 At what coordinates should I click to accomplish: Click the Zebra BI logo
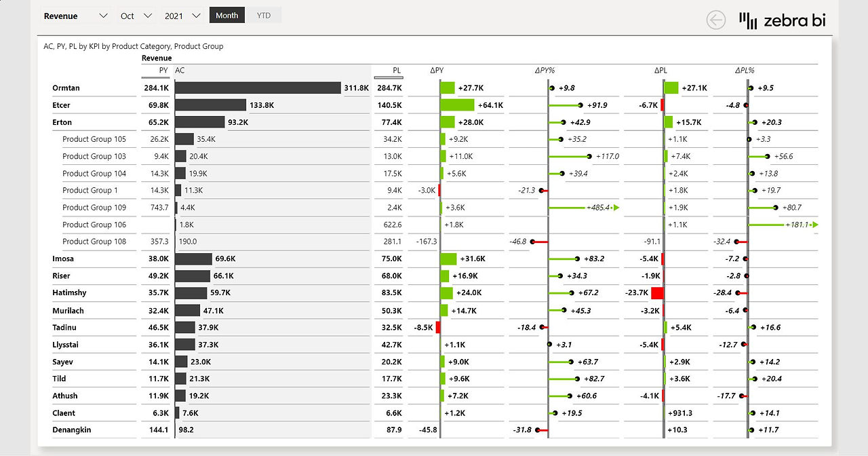(783, 20)
